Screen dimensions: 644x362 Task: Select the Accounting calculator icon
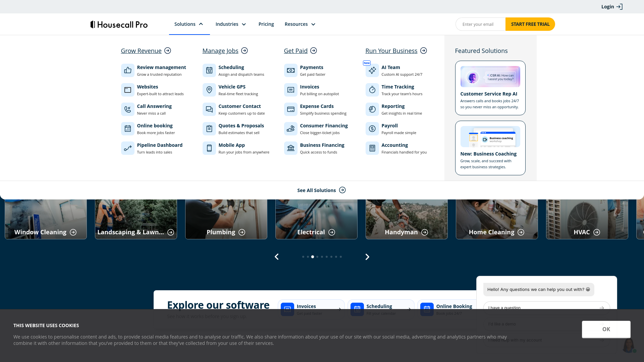click(372, 148)
